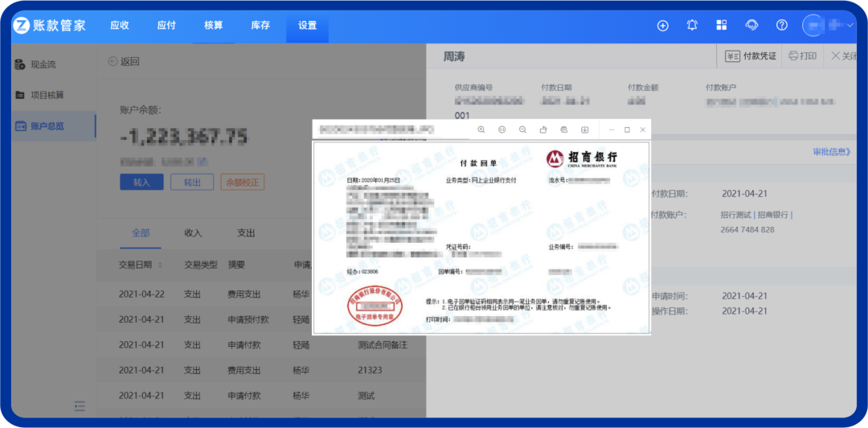Open the notifications bell
Viewport: 868px width, 428px height.
(692, 25)
